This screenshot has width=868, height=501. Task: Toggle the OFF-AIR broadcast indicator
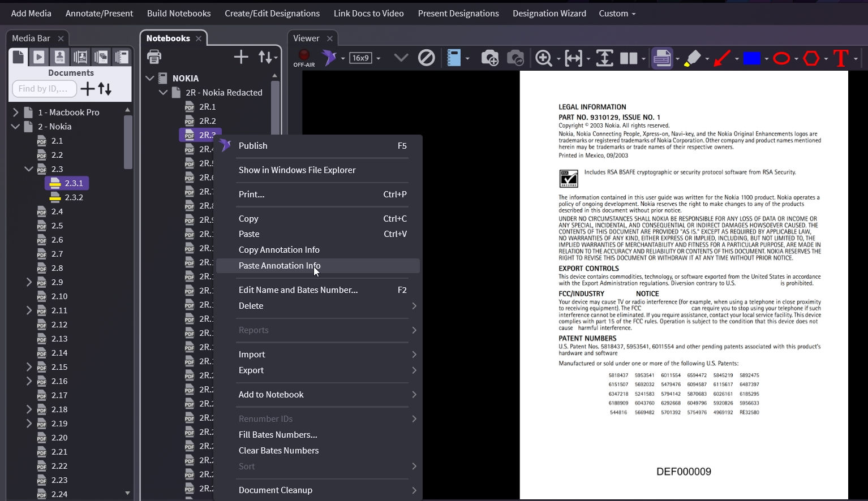(304, 58)
